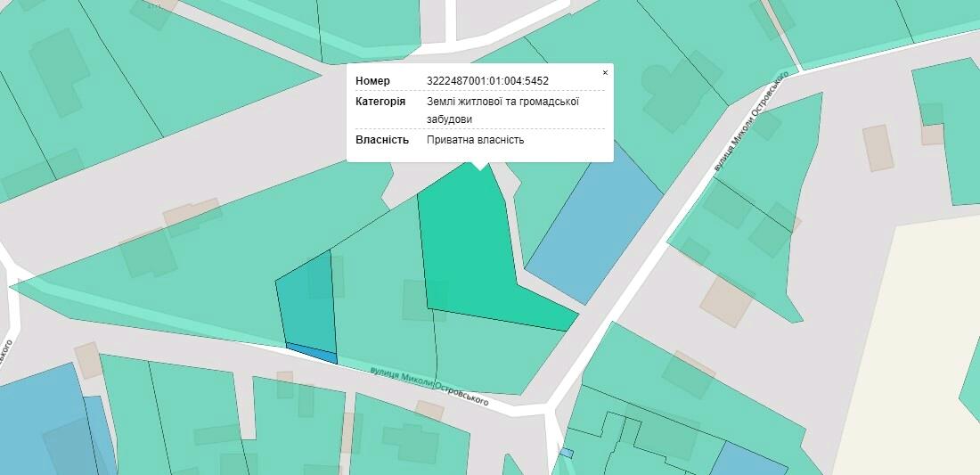
Task: Click the Власність field label
Action: (x=382, y=140)
